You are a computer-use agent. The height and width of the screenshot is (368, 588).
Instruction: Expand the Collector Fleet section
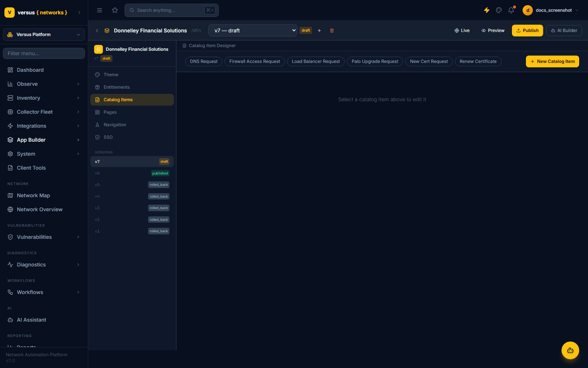pos(44,112)
